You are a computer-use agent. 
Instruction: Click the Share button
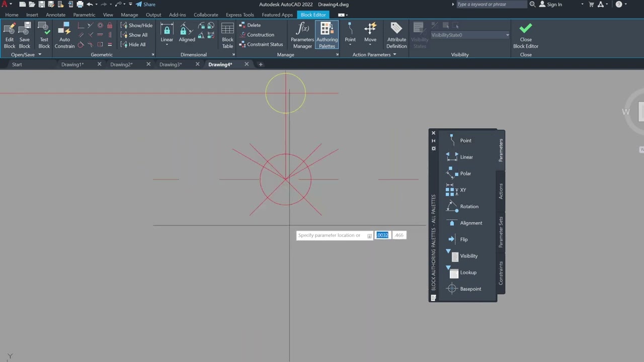(x=145, y=4)
